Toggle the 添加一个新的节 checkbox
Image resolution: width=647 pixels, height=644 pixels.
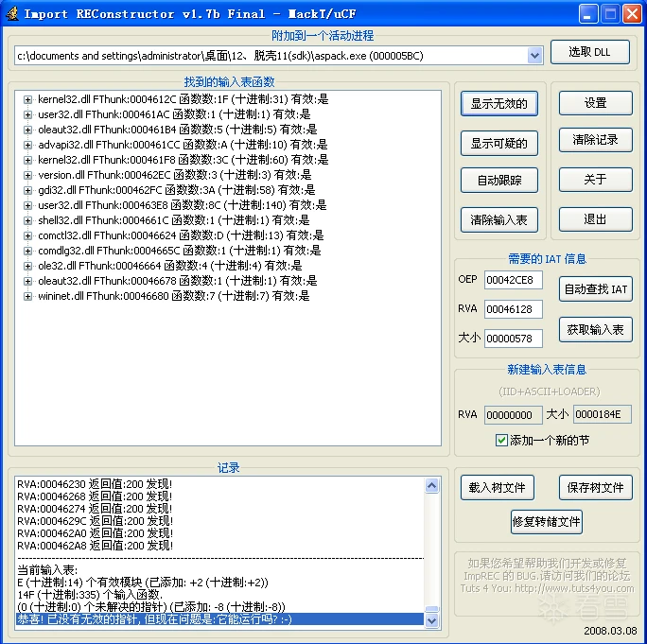(x=502, y=441)
